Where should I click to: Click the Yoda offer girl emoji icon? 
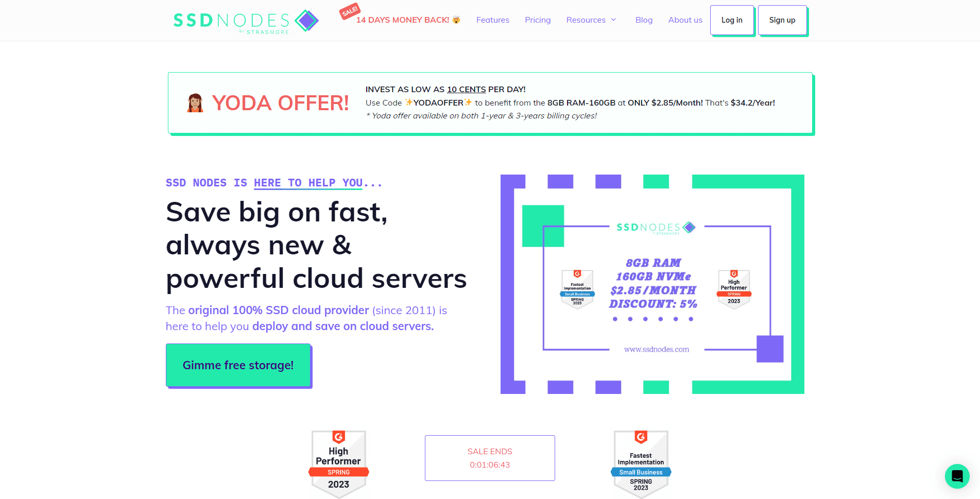click(195, 103)
